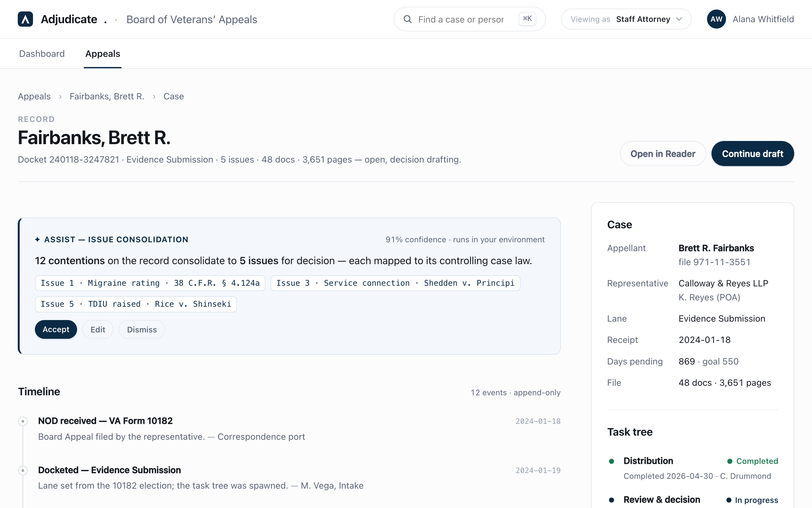Click the Lane Evidence Submission value in Case panel

tap(722, 318)
